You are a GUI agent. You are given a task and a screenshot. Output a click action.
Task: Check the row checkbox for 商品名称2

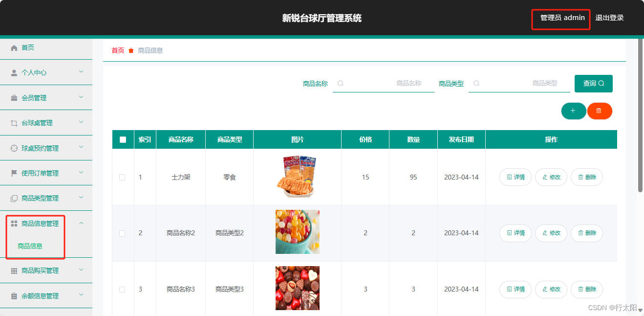[x=122, y=233]
